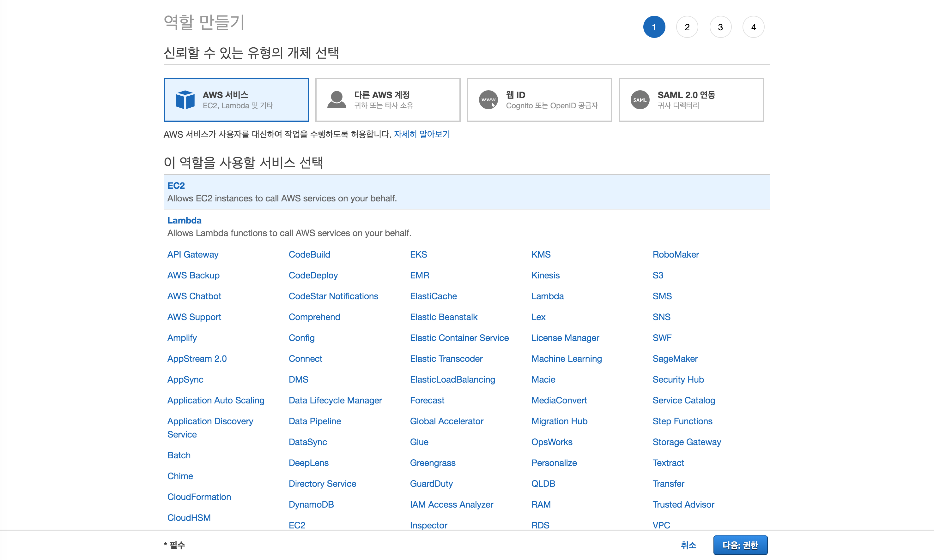Click the SAML 2.0 federation icon
934x560 pixels.
(640, 100)
